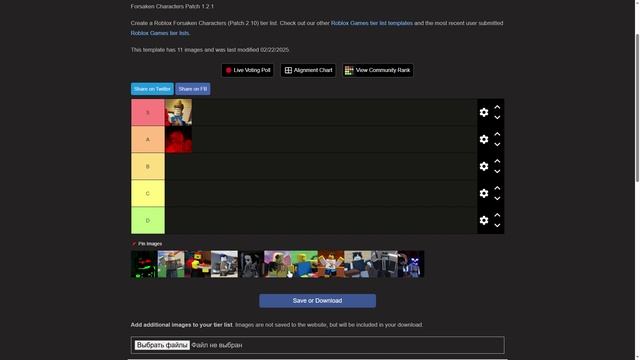Viewport: 640px width, 360px height.
Task: View Community Rank
Action: click(x=378, y=70)
